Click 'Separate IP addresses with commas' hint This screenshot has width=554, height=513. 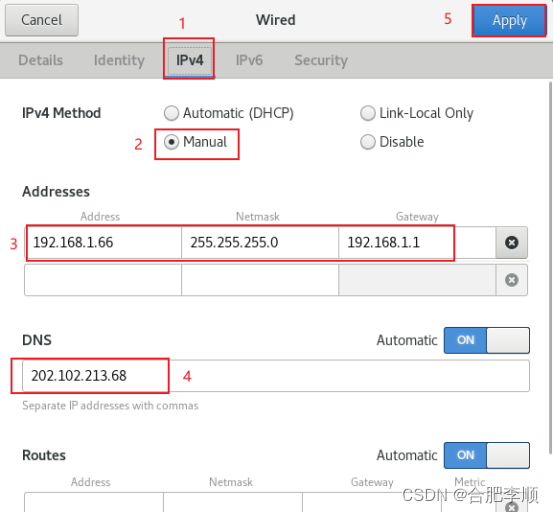click(x=110, y=406)
